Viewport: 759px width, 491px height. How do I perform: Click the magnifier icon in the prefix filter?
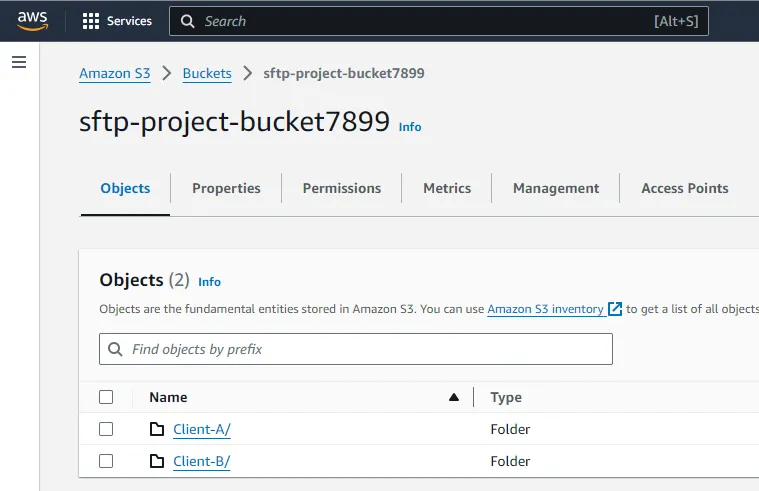[116, 350]
